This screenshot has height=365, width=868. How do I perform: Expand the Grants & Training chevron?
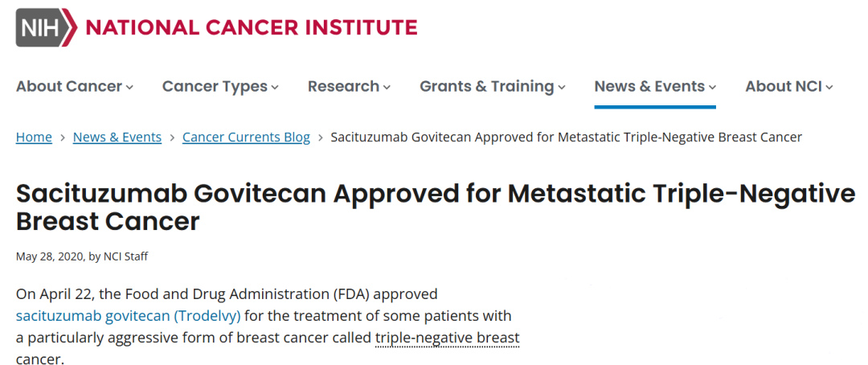562,87
